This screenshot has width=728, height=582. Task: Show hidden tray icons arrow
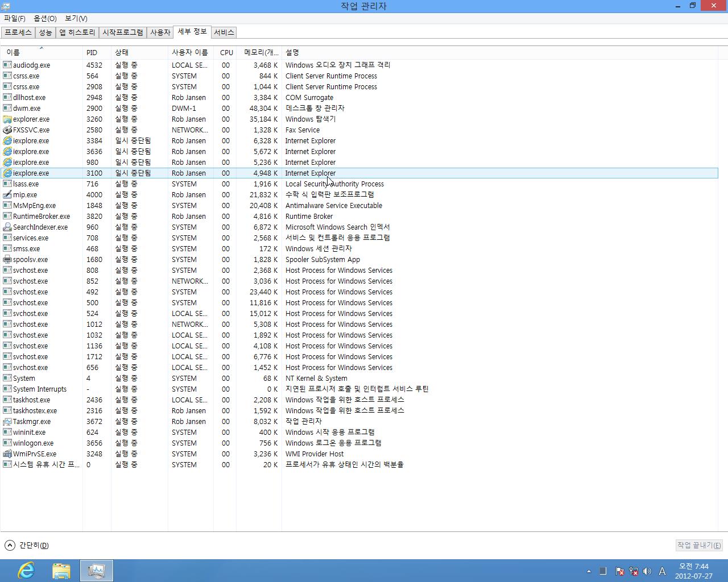pyautogui.click(x=589, y=571)
